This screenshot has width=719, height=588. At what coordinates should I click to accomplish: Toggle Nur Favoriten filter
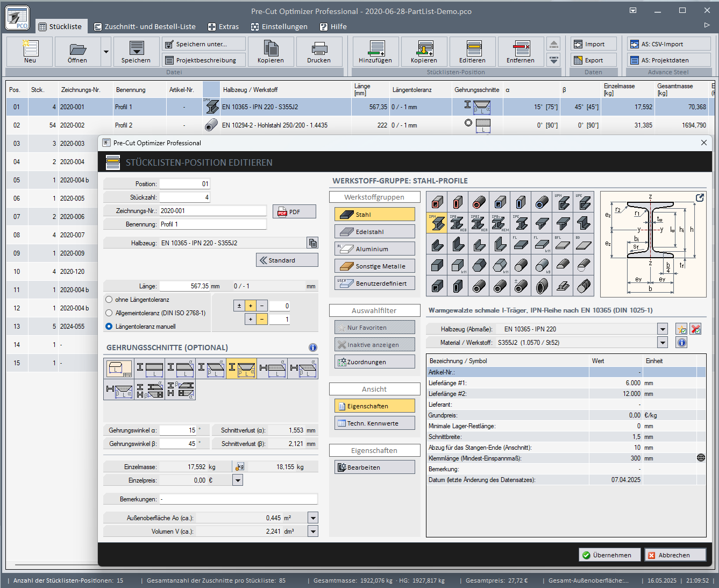(x=375, y=328)
